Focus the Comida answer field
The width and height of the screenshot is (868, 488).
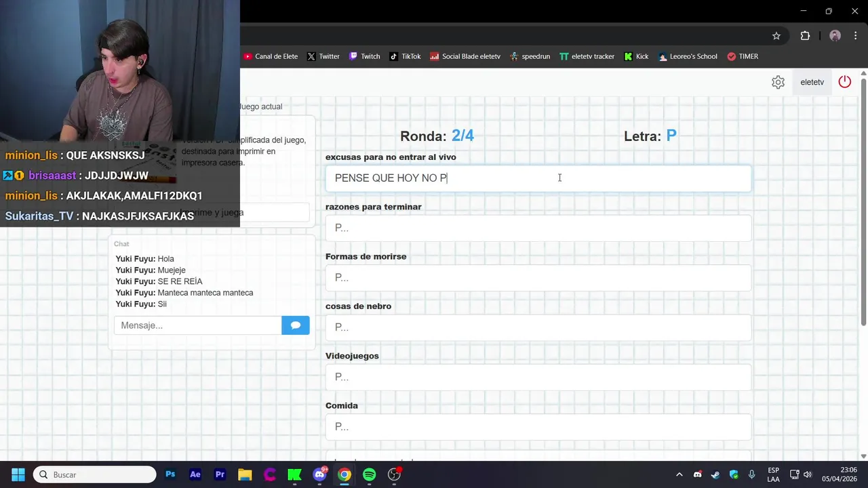point(538,426)
